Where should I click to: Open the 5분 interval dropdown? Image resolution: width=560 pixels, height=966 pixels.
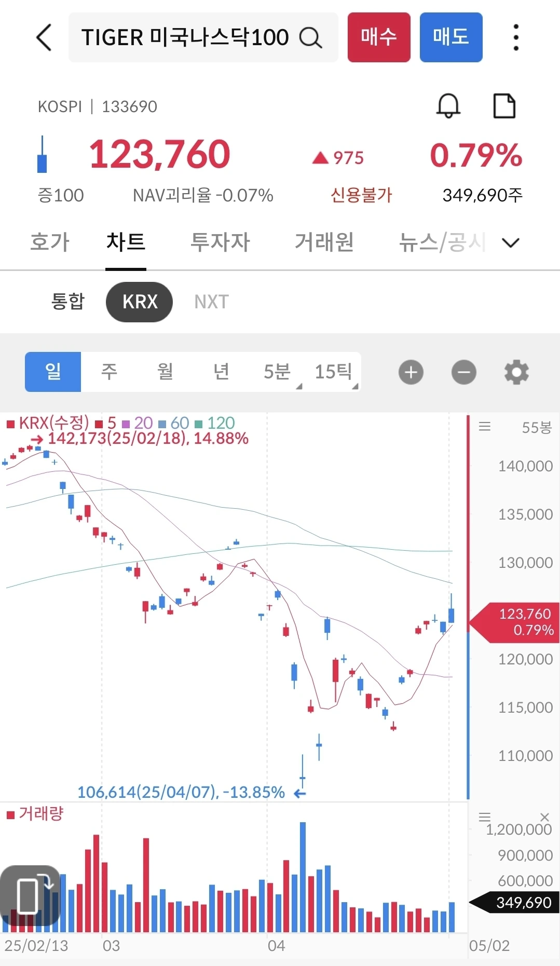click(x=277, y=372)
